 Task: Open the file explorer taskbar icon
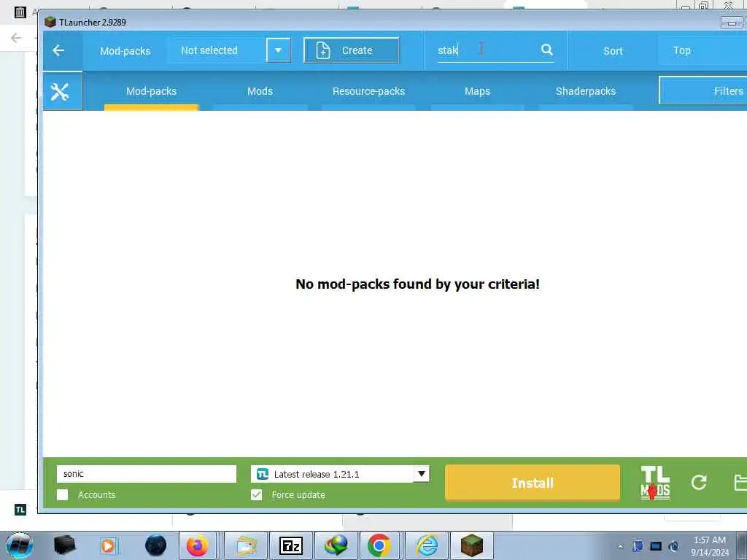click(x=246, y=545)
